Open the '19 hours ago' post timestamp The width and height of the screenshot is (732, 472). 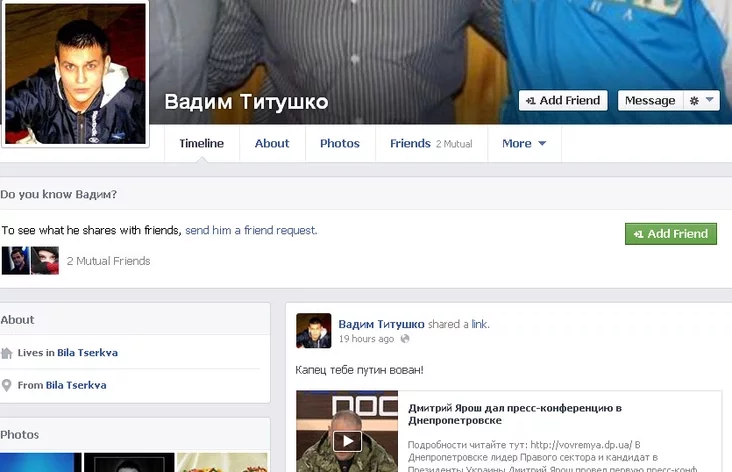tap(366, 340)
